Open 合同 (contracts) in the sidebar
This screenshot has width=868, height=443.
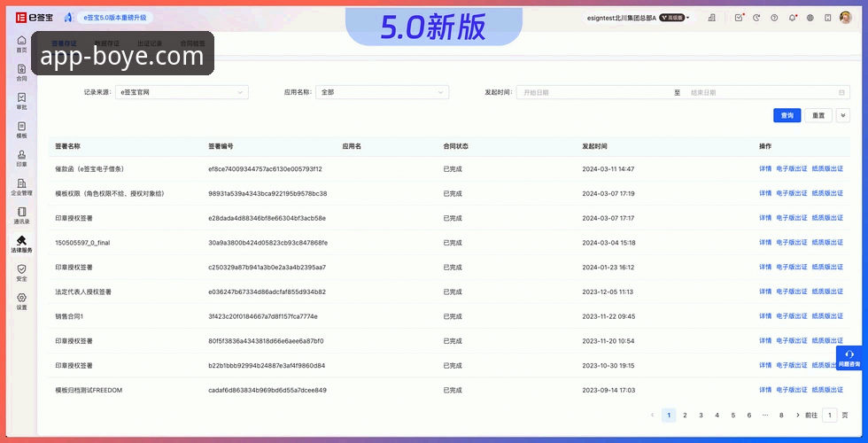click(21, 72)
